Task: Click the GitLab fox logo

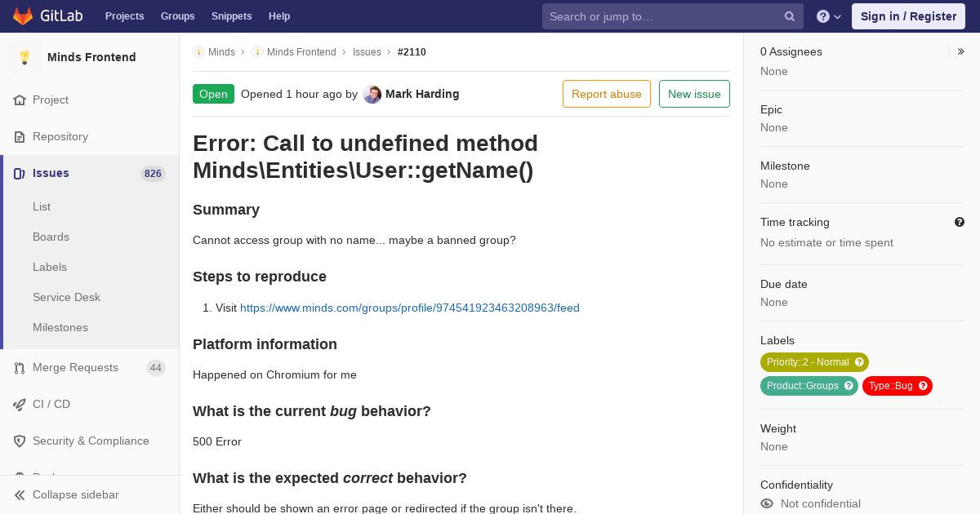Action: [23, 16]
